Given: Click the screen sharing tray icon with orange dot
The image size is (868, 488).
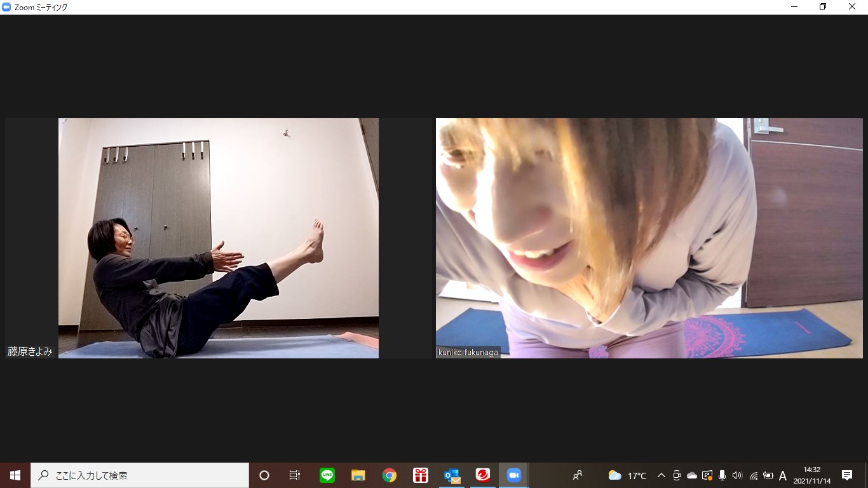Looking at the screenshot, I should pos(707,475).
